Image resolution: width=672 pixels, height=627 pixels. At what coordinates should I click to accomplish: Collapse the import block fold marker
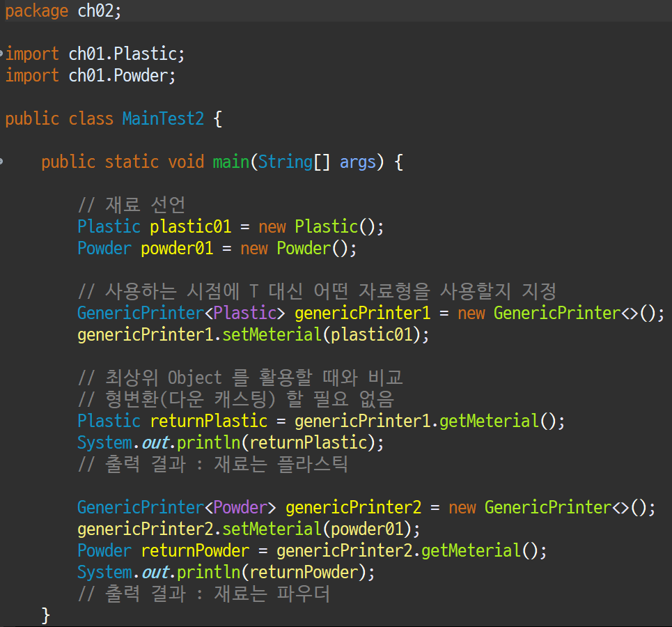click(x=1, y=54)
